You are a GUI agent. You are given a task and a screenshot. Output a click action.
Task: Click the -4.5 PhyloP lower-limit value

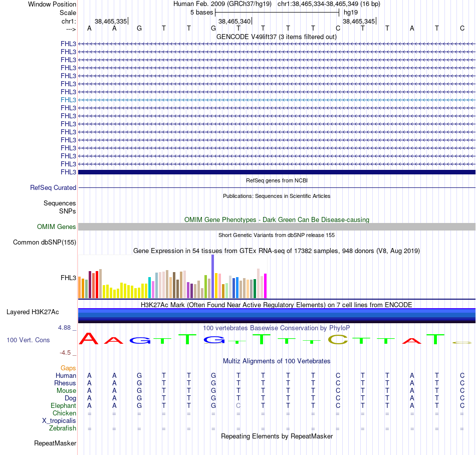[65, 352]
